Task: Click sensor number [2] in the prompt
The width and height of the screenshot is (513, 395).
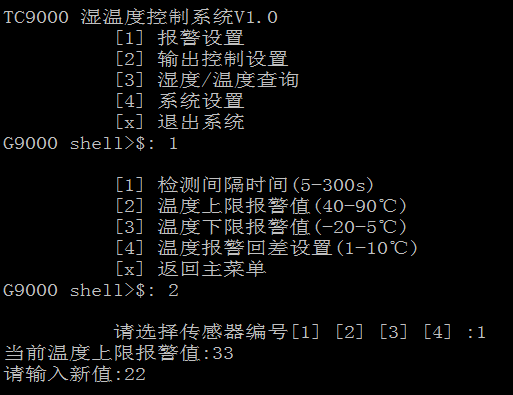Action: (349, 332)
